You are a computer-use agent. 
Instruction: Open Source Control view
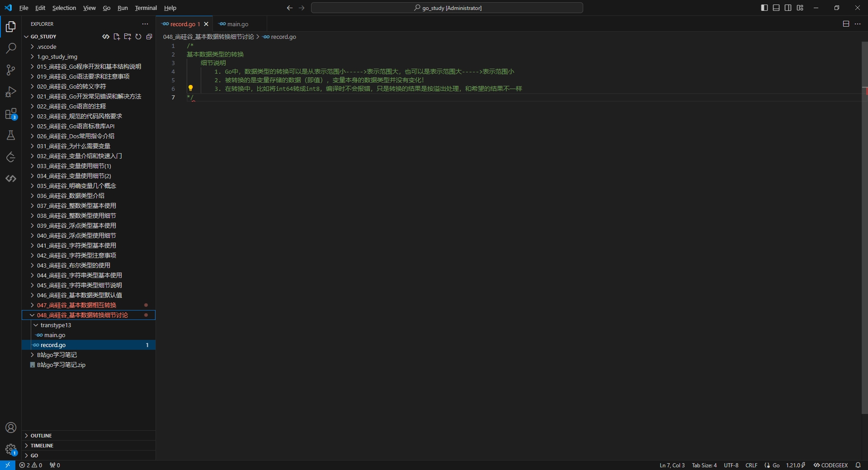11,70
